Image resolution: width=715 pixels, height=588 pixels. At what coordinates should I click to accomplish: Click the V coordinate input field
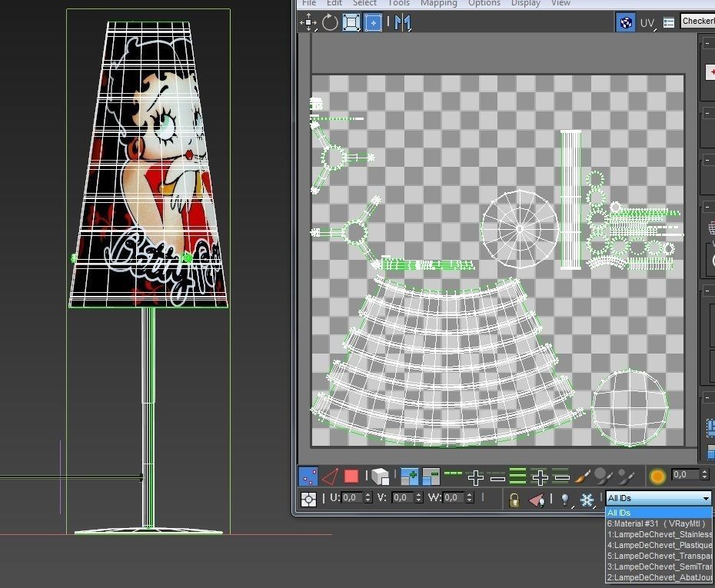click(x=403, y=498)
